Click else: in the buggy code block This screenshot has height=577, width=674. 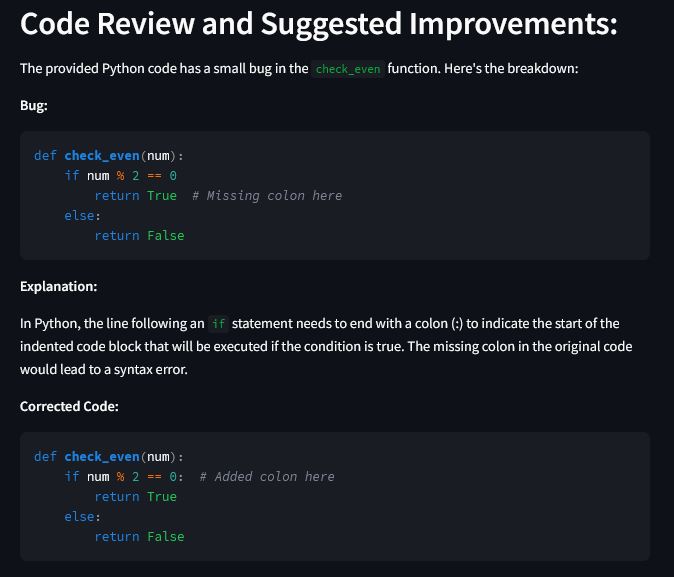point(82,215)
